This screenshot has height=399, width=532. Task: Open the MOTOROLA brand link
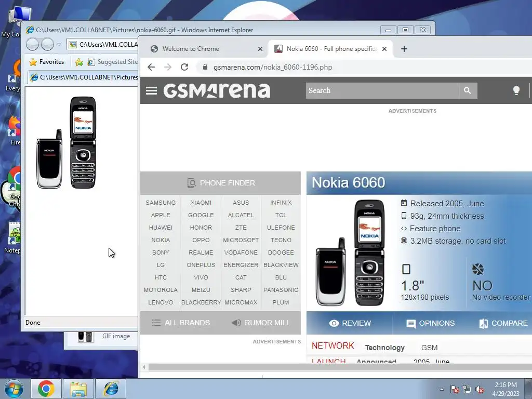point(161,290)
